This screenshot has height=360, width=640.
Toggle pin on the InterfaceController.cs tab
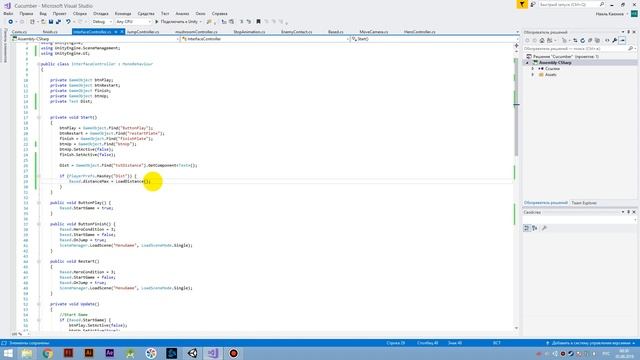(116, 32)
